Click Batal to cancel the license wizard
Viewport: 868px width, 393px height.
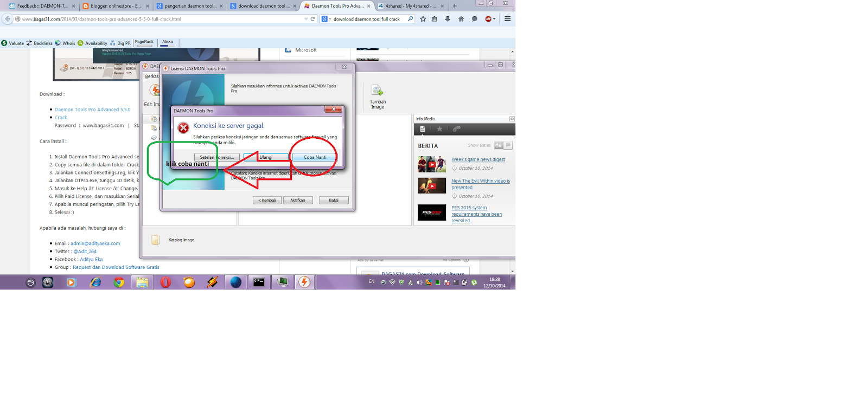tap(334, 200)
